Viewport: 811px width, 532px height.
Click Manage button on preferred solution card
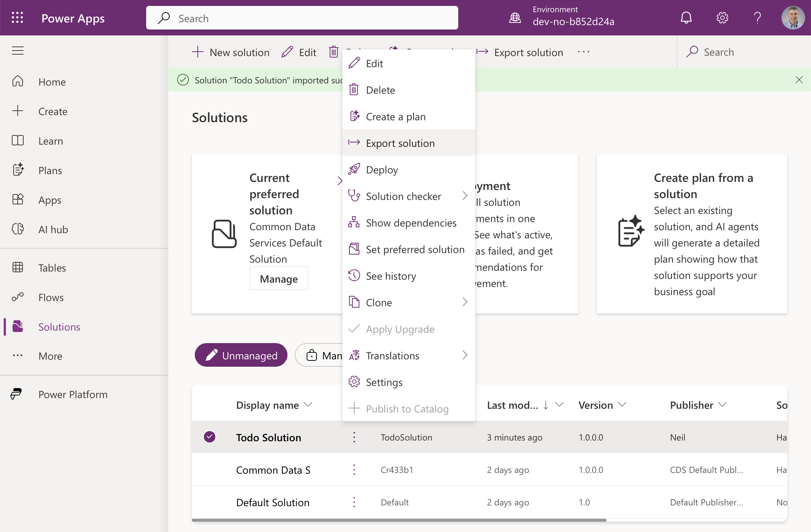(279, 279)
